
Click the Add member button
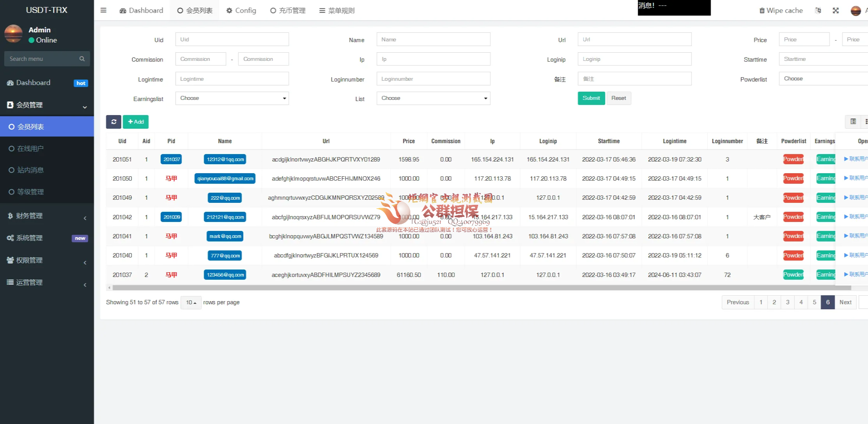[x=136, y=122]
